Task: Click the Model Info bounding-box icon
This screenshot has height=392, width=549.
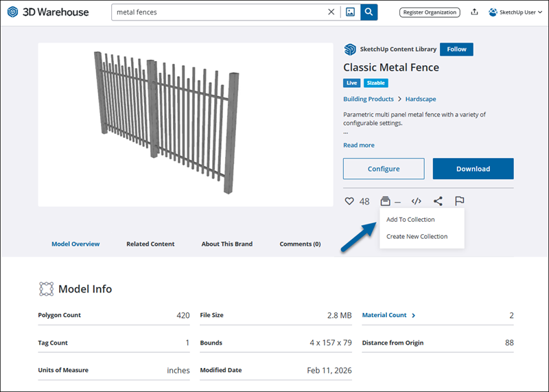Action: click(46, 289)
